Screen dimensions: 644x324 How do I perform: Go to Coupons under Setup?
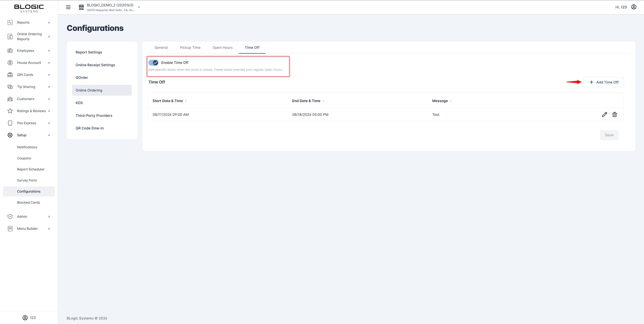point(24,158)
